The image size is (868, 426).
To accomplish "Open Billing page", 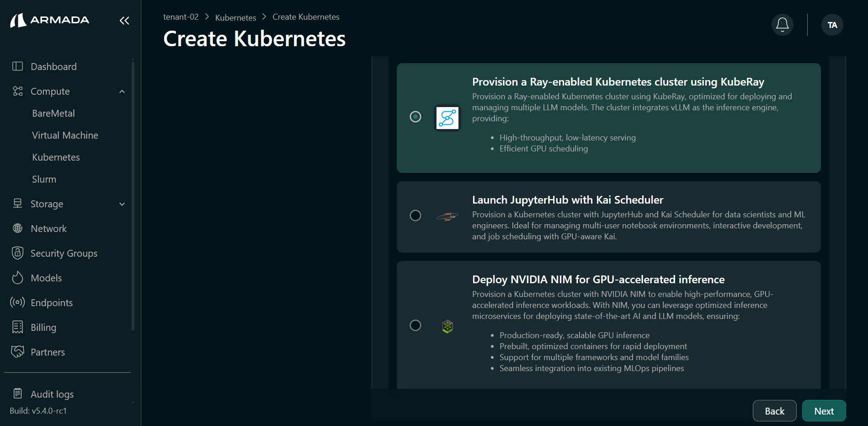I will click(43, 328).
